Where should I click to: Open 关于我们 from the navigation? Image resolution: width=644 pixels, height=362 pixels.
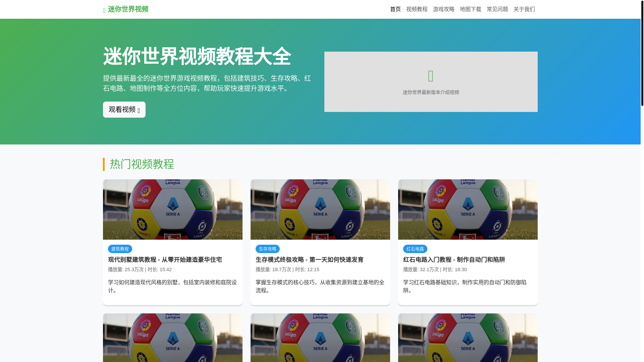coord(524,9)
